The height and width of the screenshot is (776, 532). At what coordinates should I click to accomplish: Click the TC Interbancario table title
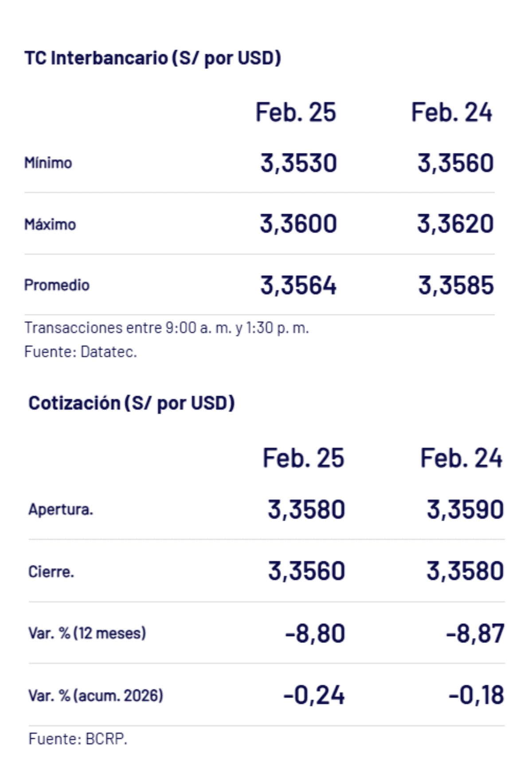tap(153, 58)
